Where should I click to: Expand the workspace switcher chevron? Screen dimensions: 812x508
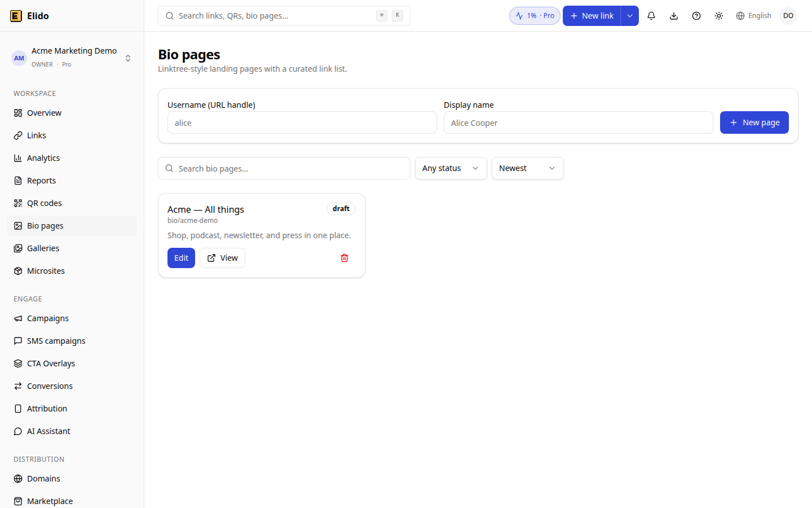click(128, 58)
